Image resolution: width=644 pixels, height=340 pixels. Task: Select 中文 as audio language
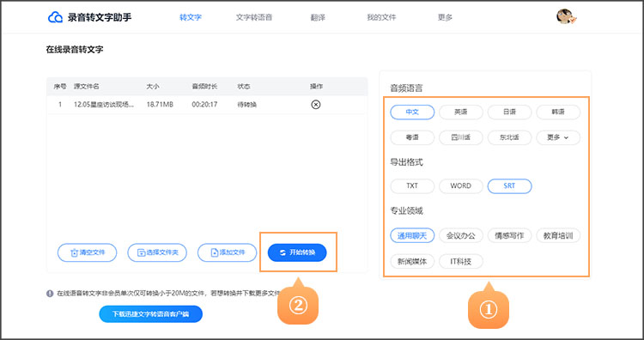click(412, 112)
